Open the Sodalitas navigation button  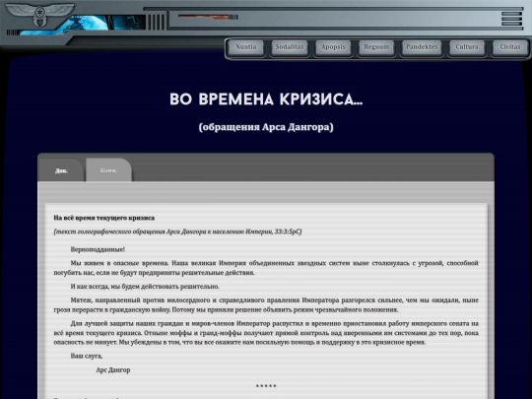[x=290, y=47]
